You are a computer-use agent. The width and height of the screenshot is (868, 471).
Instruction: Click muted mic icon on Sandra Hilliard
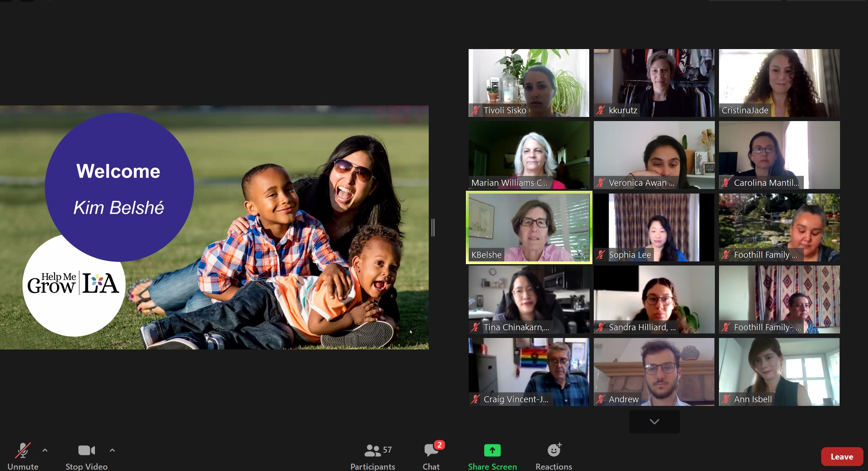(601, 327)
